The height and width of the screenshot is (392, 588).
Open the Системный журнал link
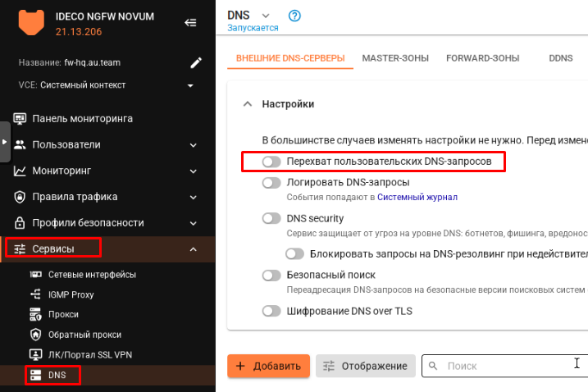coord(417,197)
